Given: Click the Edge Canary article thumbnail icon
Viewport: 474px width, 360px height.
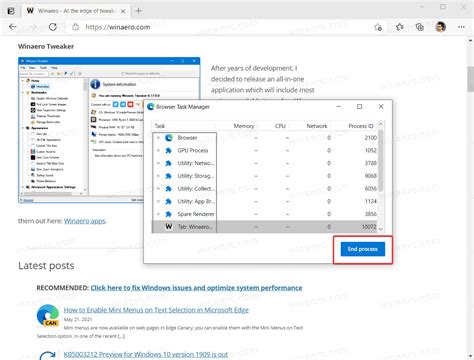Looking at the screenshot, I should (48, 315).
